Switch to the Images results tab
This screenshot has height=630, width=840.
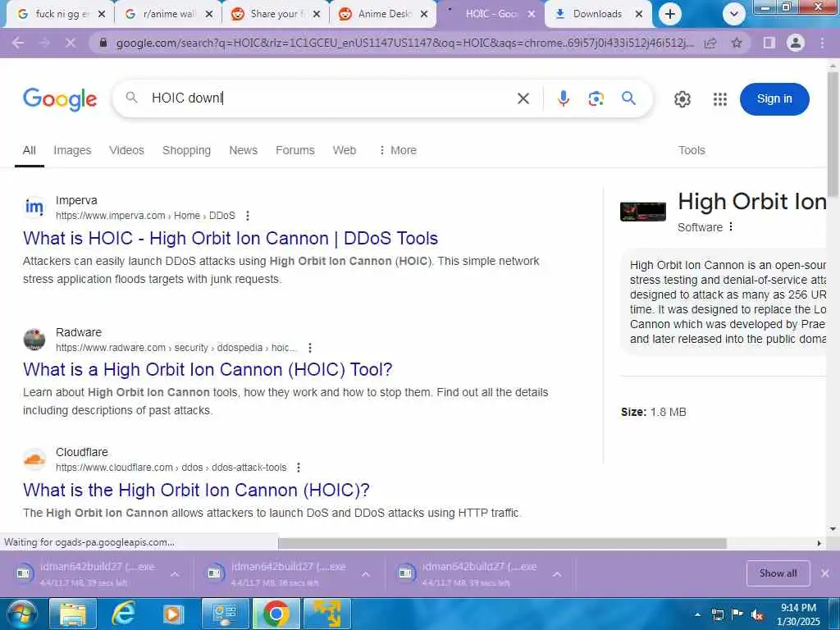pyautogui.click(x=72, y=151)
